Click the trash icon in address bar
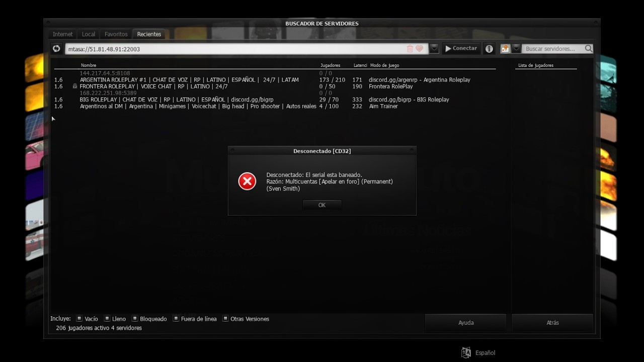The width and height of the screenshot is (644, 362). [410, 49]
